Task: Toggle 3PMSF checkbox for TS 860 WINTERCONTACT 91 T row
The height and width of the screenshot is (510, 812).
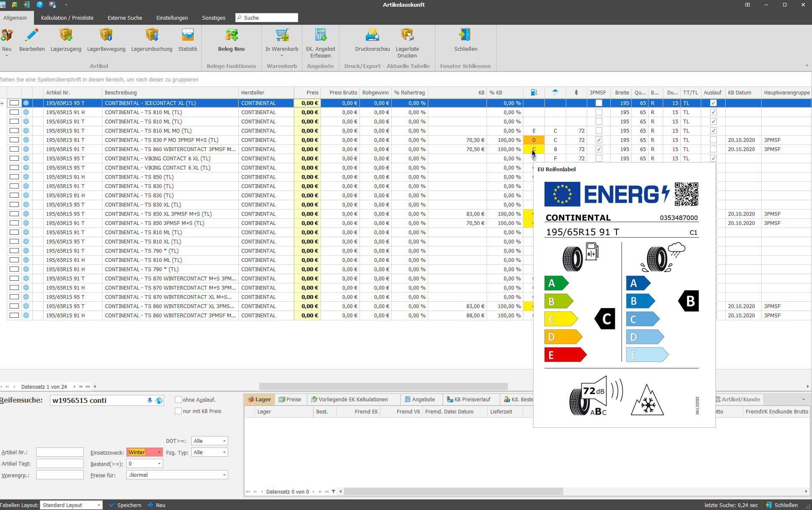Action: click(x=599, y=149)
